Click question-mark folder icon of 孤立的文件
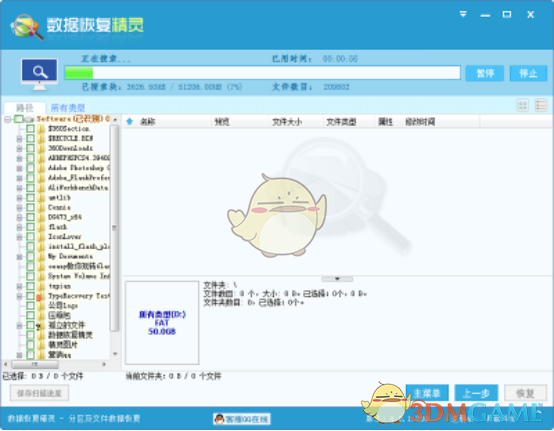The width and height of the screenshot is (554, 431). coord(40,326)
